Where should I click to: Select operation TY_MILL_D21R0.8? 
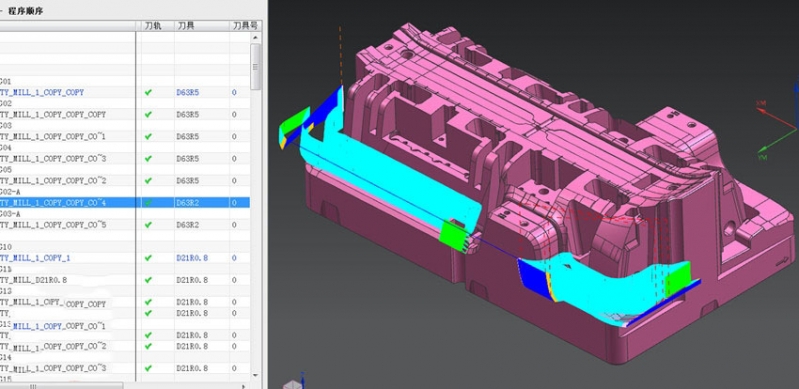(34, 280)
